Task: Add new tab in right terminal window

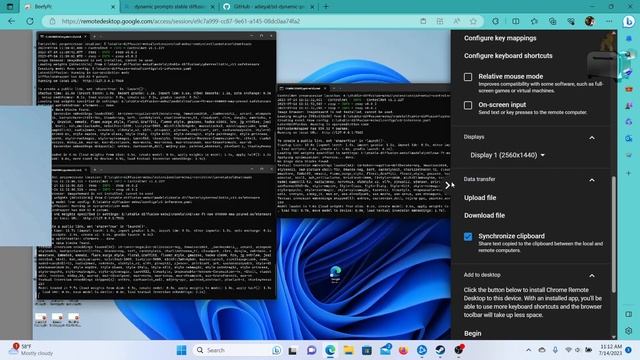Action: pyautogui.click(x=333, y=88)
